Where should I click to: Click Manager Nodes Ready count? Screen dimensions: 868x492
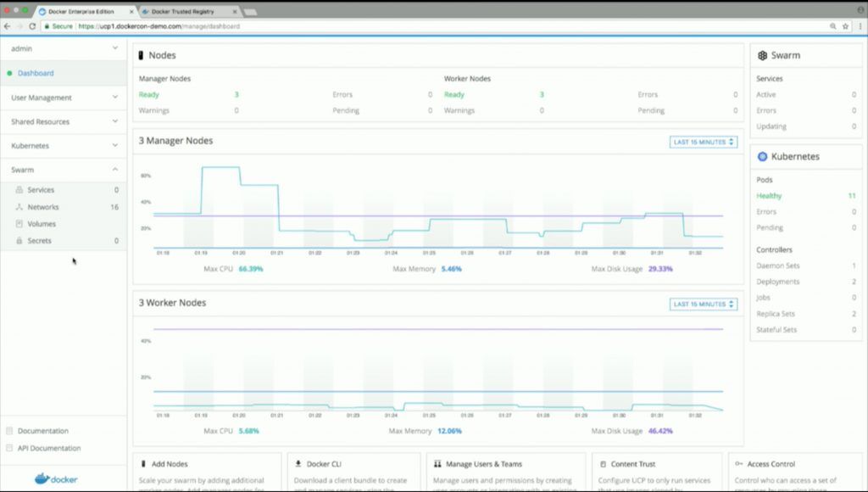coord(236,95)
